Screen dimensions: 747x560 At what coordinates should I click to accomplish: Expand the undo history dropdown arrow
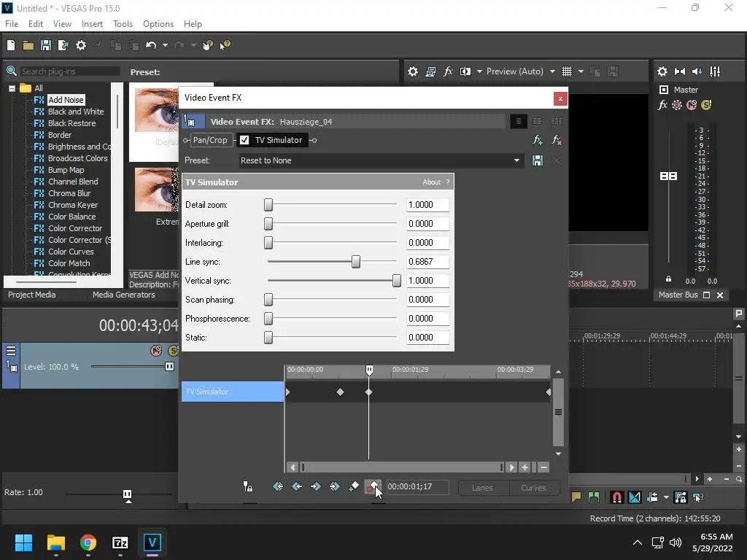[165, 45]
